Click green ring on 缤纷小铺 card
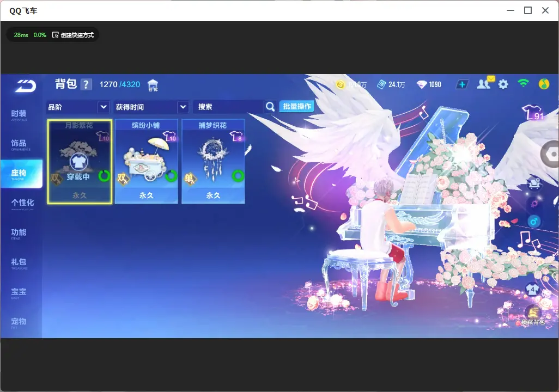Screen dimensions: 559x392 171,175
